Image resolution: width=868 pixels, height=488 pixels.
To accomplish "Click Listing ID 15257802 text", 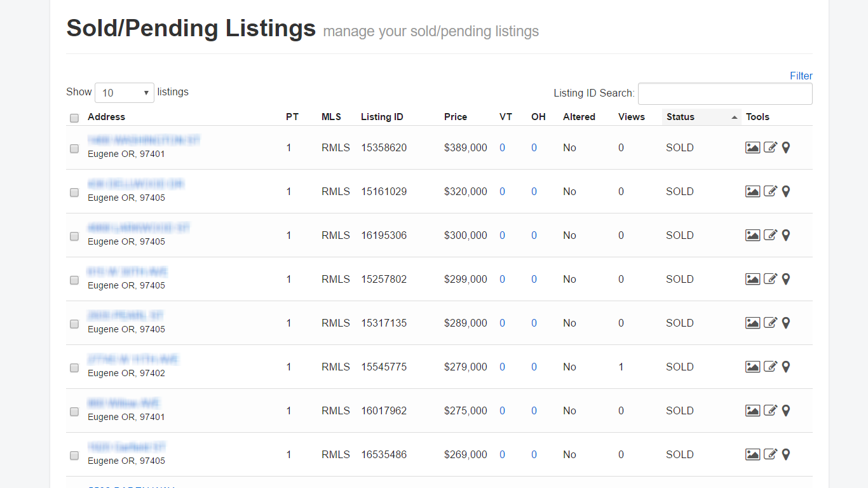I will (x=384, y=279).
